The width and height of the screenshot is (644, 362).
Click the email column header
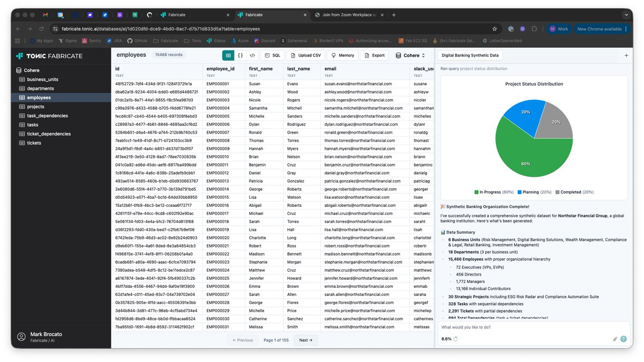(365, 71)
